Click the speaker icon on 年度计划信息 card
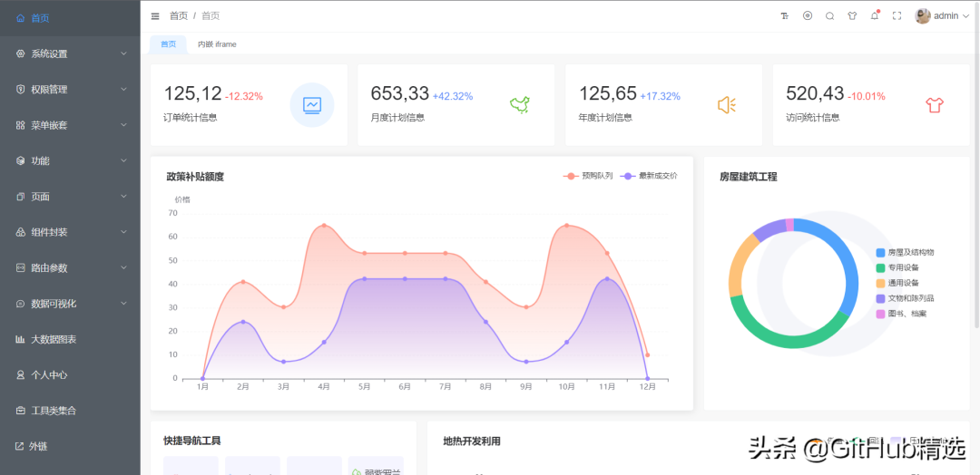Screen dimensions: 980x475 tap(727, 105)
